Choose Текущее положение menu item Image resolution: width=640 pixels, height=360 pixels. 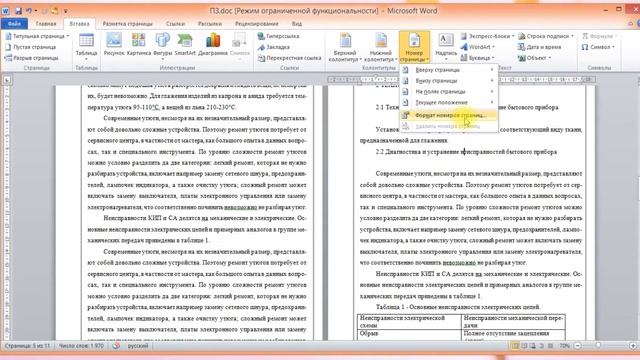449,102
